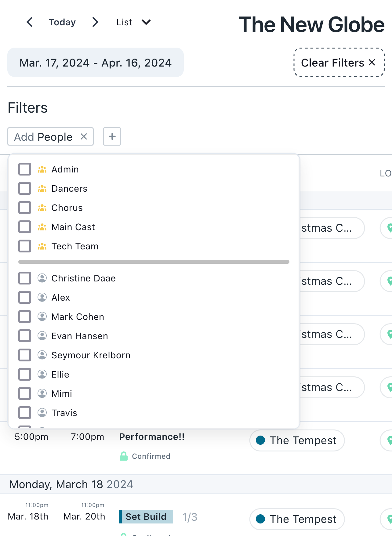Select the Seymour Krelborn checkbox
Image resolution: width=392 pixels, height=536 pixels.
click(x=25, y=355)
